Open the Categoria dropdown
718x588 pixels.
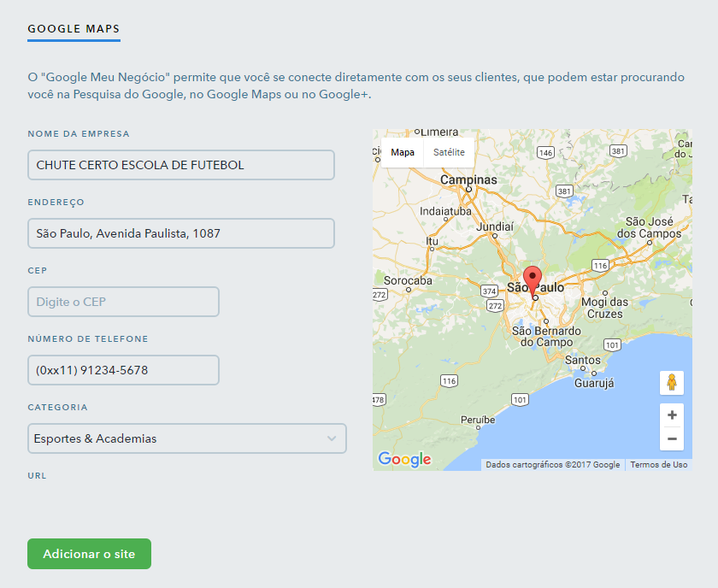pyautogui.click(x=186, y=438)
